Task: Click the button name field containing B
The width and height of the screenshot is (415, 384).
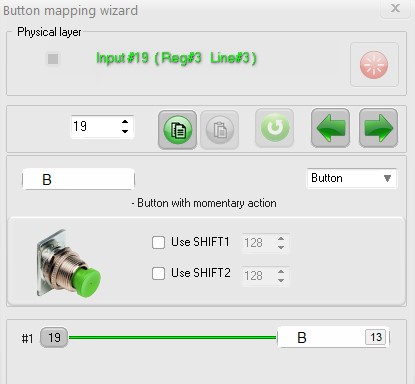Action: pos(78,180)
